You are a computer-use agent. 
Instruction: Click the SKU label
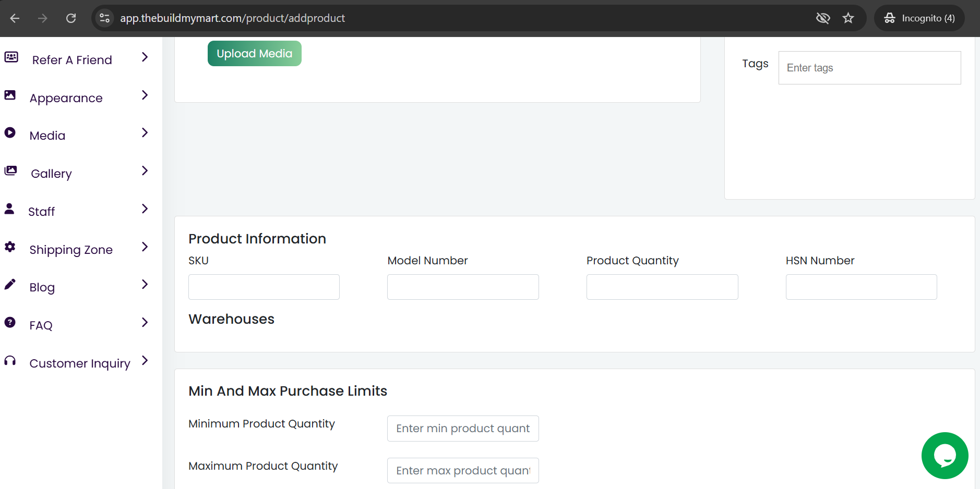point(198,261)
